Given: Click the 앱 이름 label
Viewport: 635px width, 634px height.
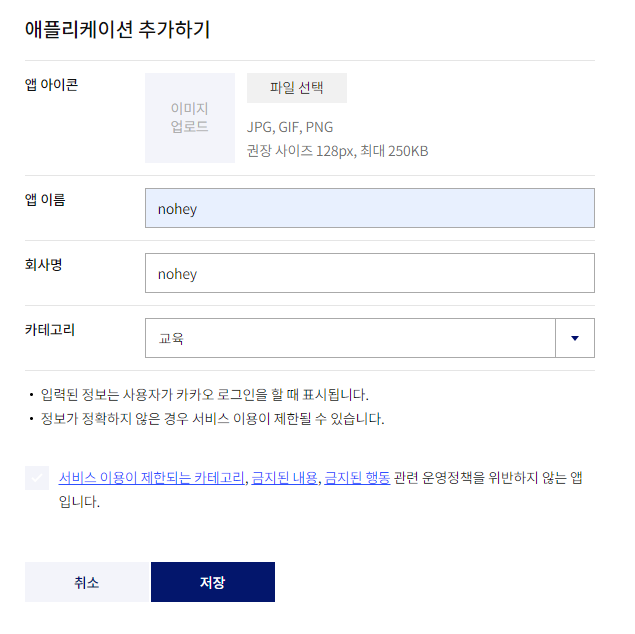Looking at the screenshot, I should click(x=45, y=200).
